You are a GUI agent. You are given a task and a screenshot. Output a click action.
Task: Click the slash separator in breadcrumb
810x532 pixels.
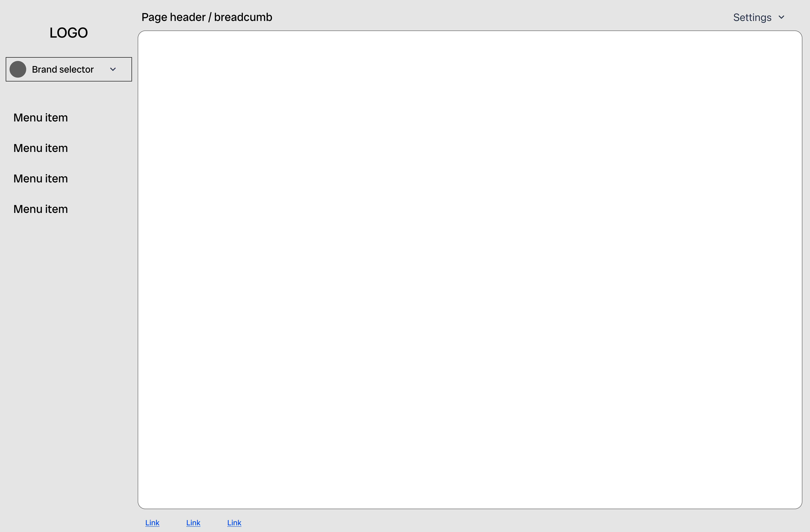tap(210, 17)
